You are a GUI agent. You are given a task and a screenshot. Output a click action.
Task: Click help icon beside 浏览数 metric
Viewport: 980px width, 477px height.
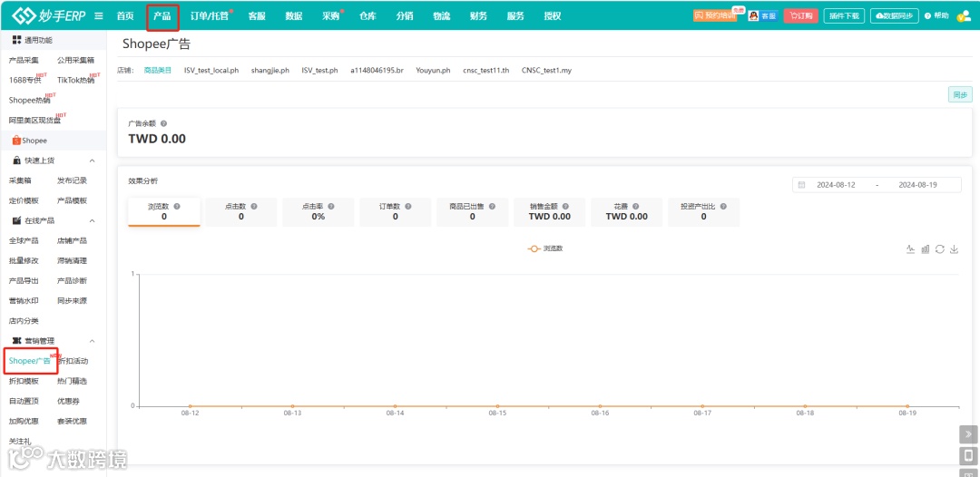(x=177, y=206)
